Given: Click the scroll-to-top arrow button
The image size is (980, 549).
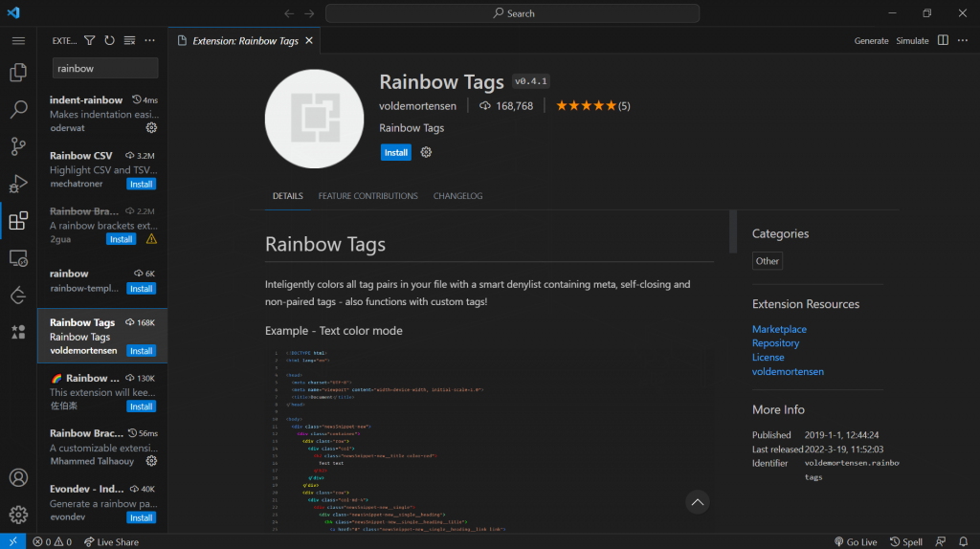Looking at the screenshot, I should pos(698,501).
